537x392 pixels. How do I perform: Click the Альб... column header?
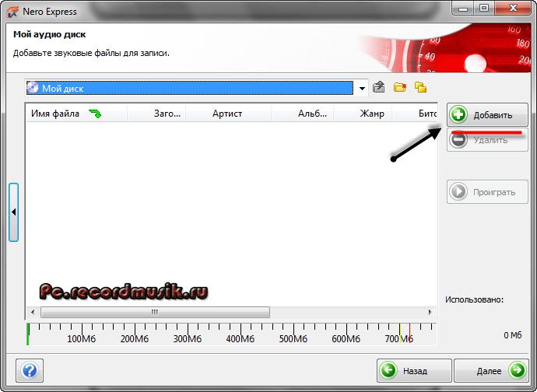tap(303, 114)
